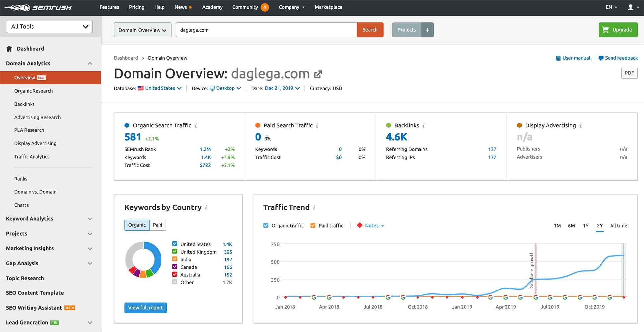Image resolution: width=644 pixels, height=332 pixels.
Task: Open the Domain Overview dropdown
Action: point(143,30)
